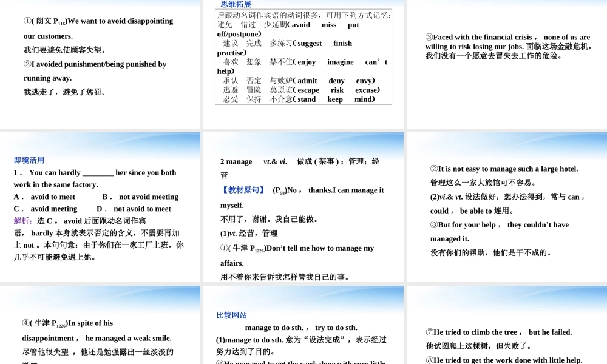Click the mnemonic line '(admit deny envy)'
This screenshot has height=364, width=607.
(334, 81)
